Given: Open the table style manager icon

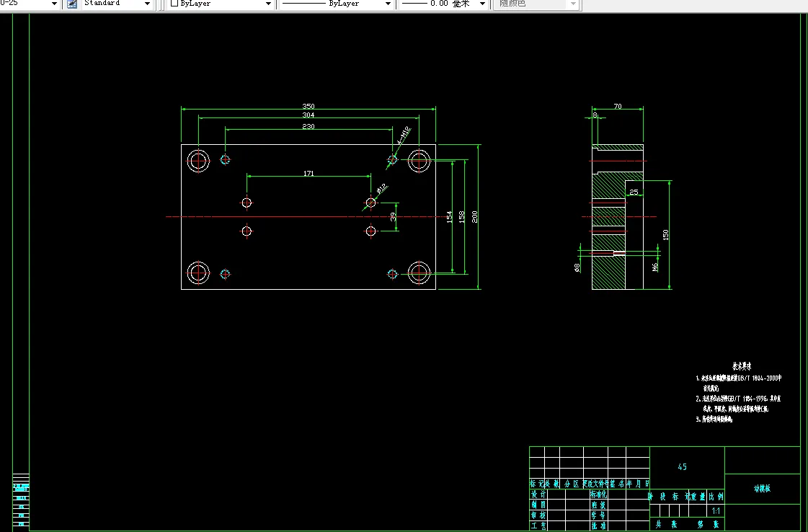Looking at the screenshot, I should pos(72,4).
